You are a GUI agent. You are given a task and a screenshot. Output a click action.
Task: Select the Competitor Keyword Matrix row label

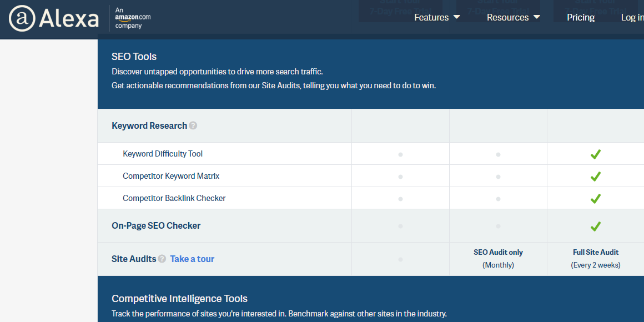[x=171, y=176]
